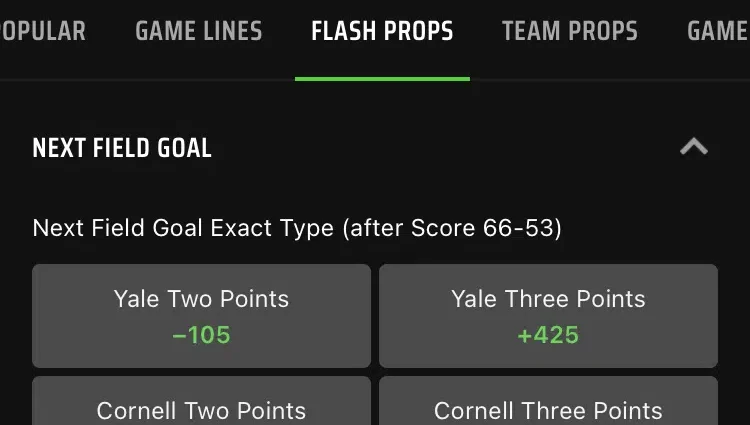This screenshot has width=750, height=425.
Task: Collapse the Next Field Goal section chevron
Action: (693, 148)
